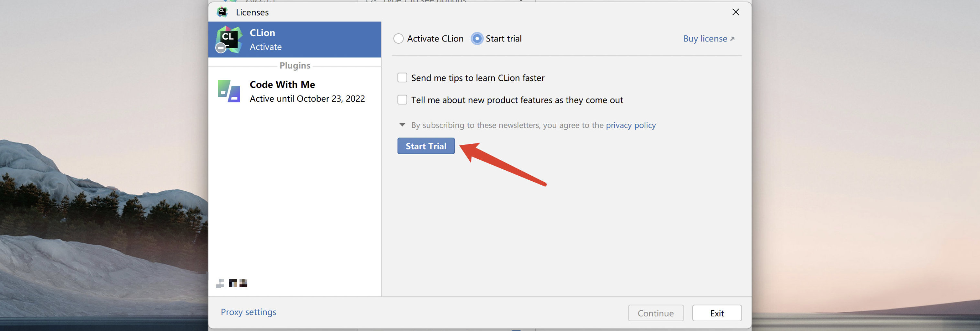Click the Continue button
Screen dimensions: 980x331
point(655,313)
